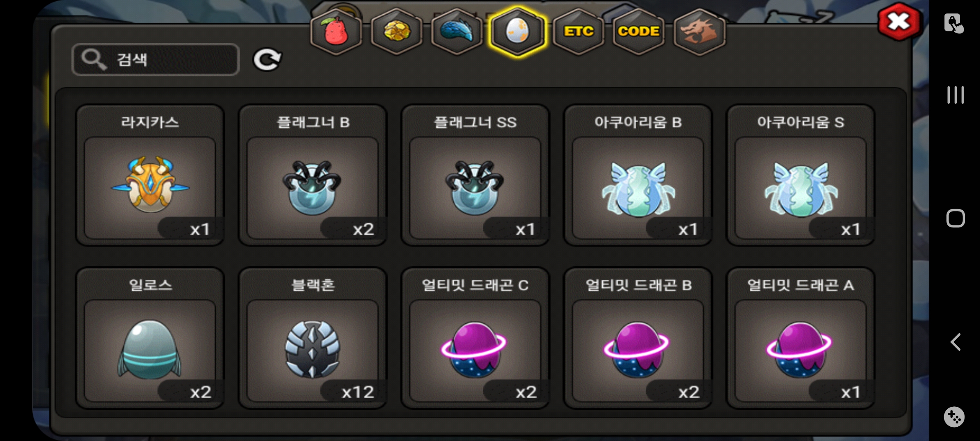
Task: Choose the 얼티밋 드래곤 C egg
Action: (x=475, y=338)
